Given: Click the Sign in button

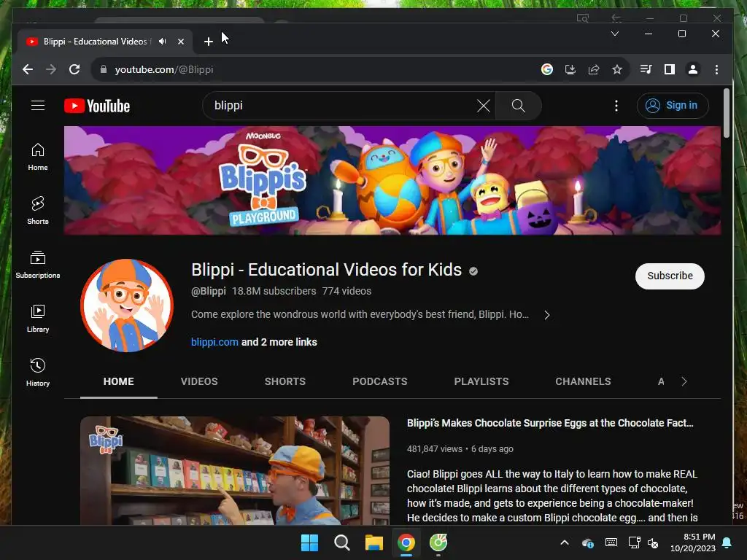Looking at the screenshot, I should click(x=673, y=105).
